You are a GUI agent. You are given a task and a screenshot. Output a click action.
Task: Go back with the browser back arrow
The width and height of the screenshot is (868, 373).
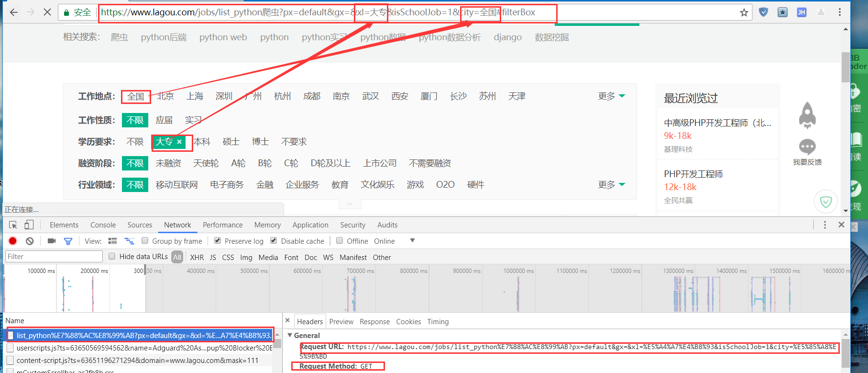[x=14, y=12]
